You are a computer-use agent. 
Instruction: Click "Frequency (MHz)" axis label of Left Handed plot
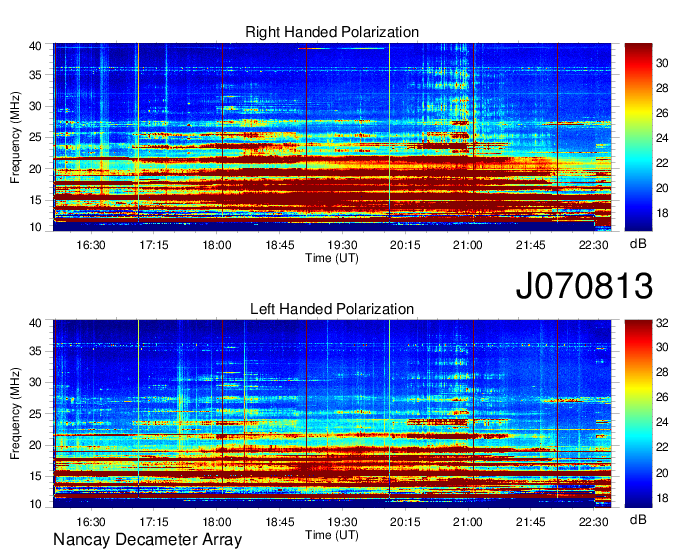[15, 414]
